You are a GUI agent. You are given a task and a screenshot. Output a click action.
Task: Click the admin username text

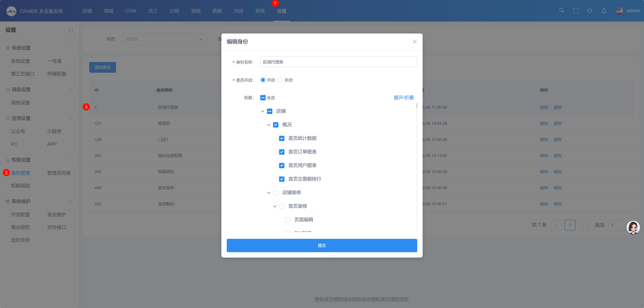pos(633,11)
